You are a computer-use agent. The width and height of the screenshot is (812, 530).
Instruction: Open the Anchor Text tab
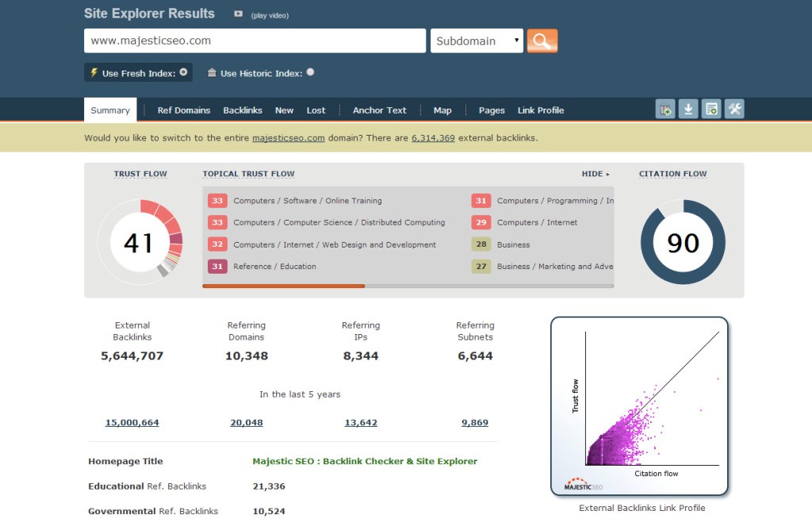pyautogui.click(x=380, y=110)
